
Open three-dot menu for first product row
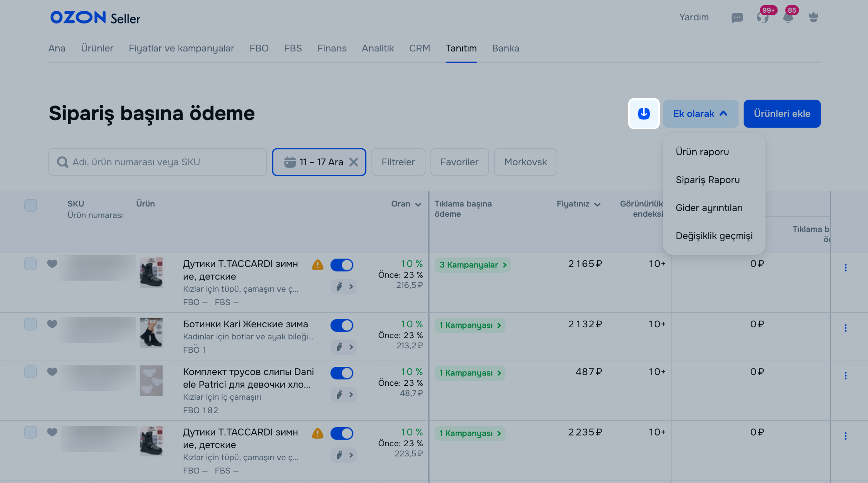tap(845, 268)
